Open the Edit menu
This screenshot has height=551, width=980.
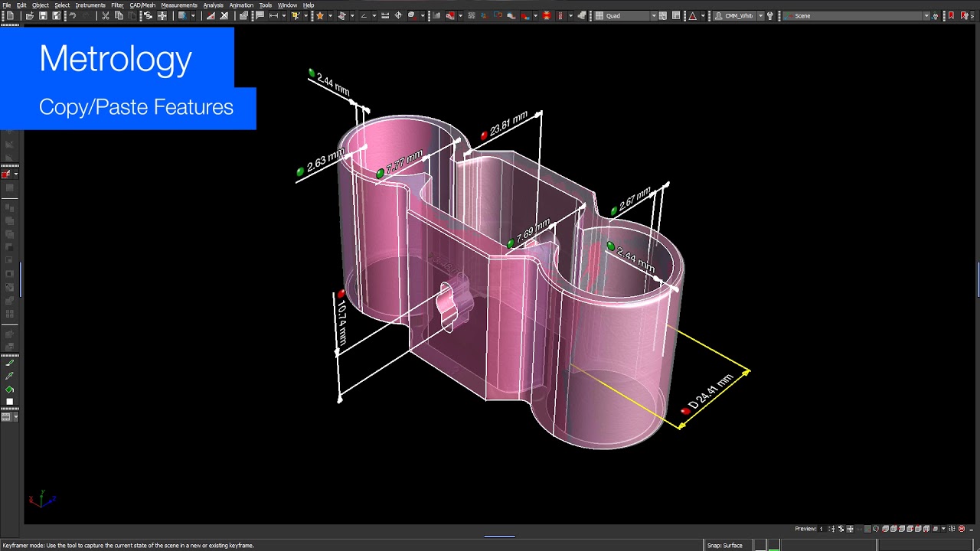coord(21,5)
